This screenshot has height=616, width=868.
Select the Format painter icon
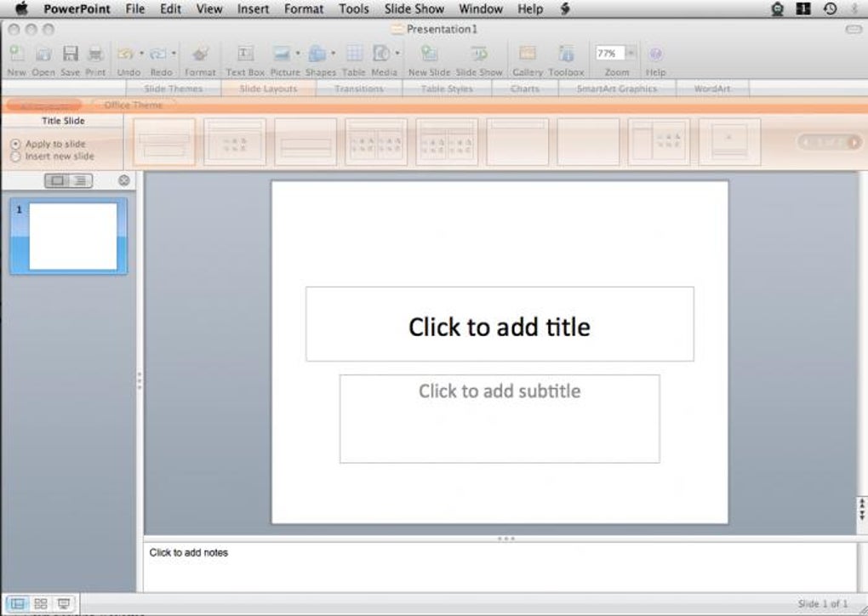pos(200,54)
